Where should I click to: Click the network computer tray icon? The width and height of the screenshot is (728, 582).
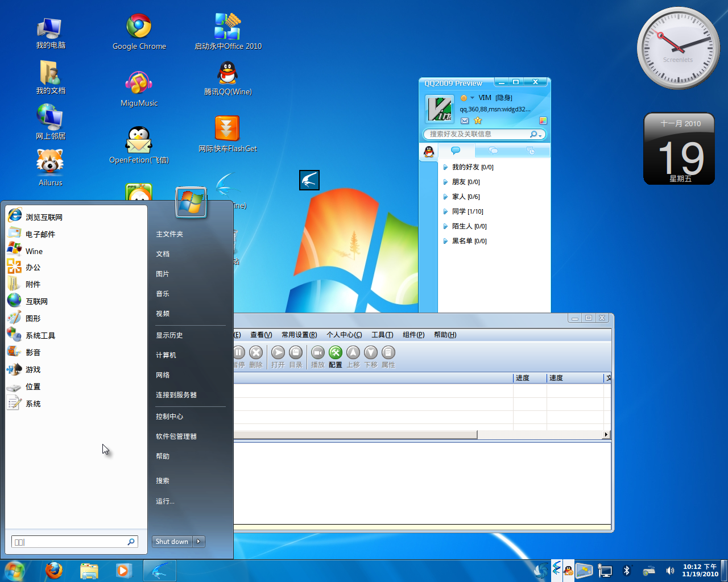coord(605,571)
